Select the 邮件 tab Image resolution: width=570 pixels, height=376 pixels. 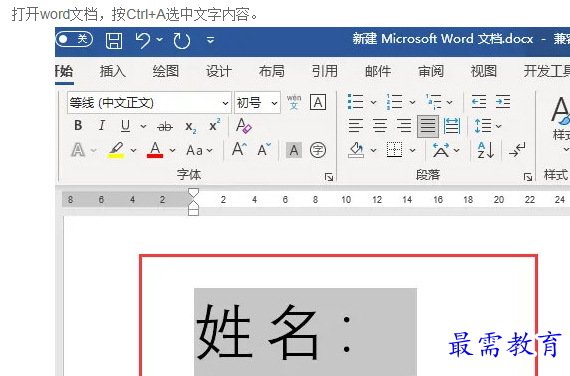pos(378,71)
